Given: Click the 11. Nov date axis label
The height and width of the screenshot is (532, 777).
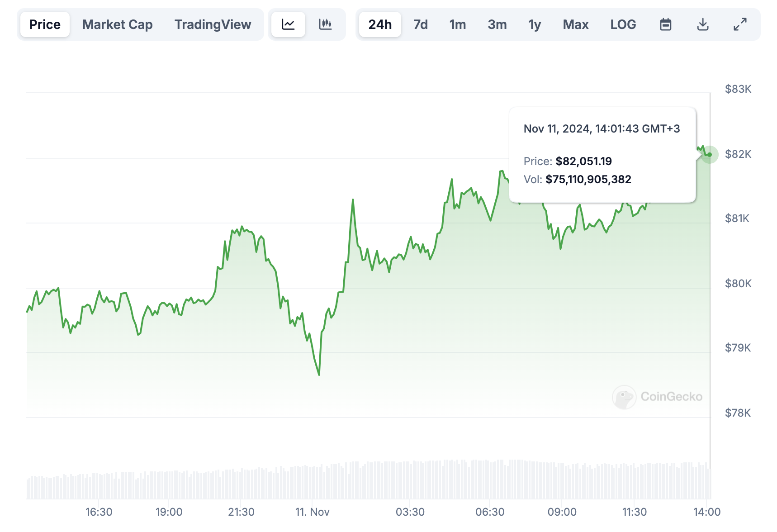Looking at the screenshot, I should 312,512.
